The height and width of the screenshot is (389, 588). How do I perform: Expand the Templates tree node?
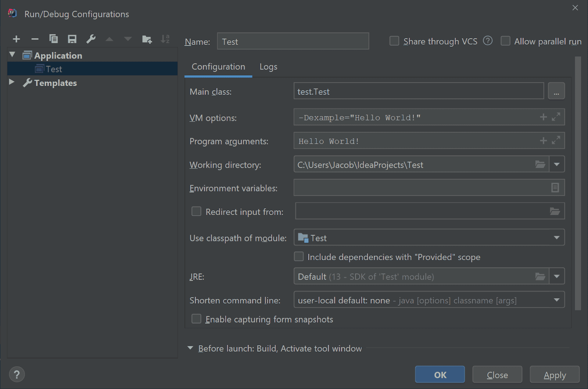pyautogui.click(x=11, y=82)
